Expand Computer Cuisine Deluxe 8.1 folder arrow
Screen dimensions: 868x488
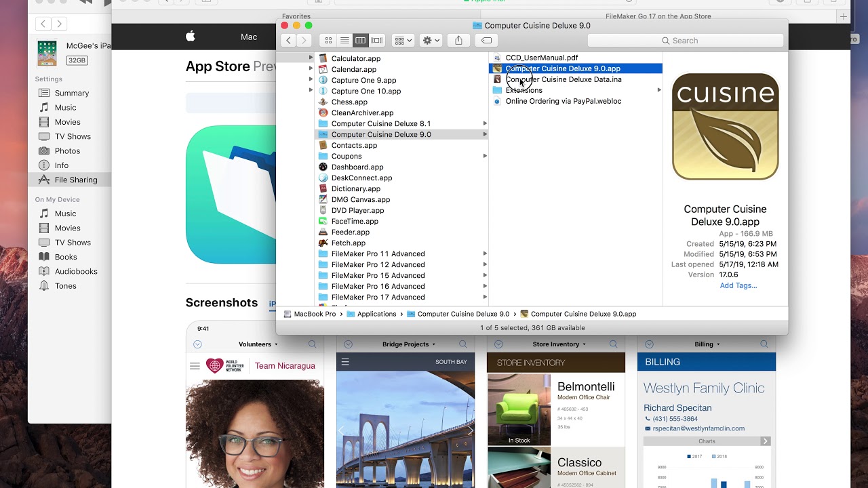pos(485,123)
